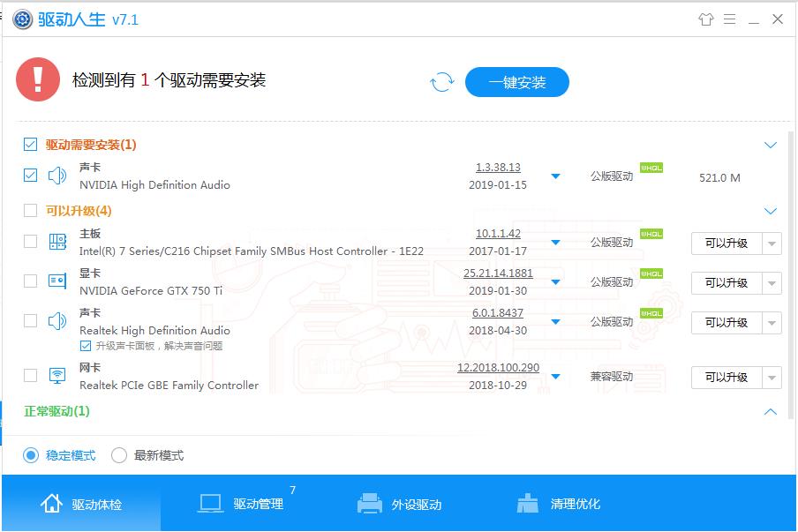The image size is (798, 532).
Task: Open 可以升级 dropdown arrow for Realtek Audio
Action: pyautogui.click(x=772, y=323)
